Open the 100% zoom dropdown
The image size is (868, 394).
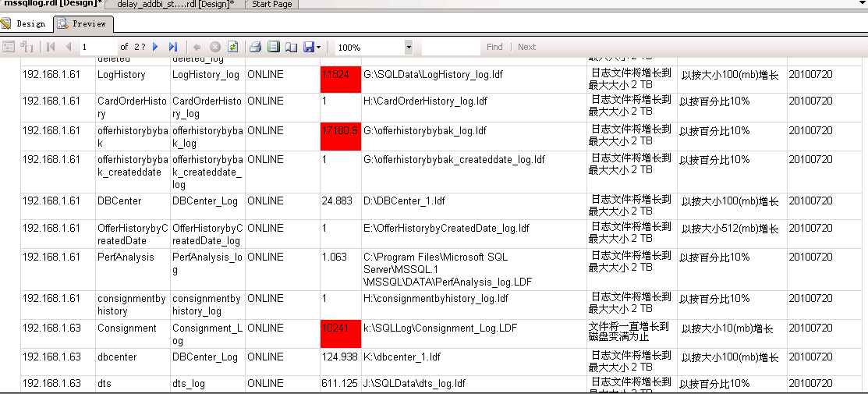pos(408,48)
